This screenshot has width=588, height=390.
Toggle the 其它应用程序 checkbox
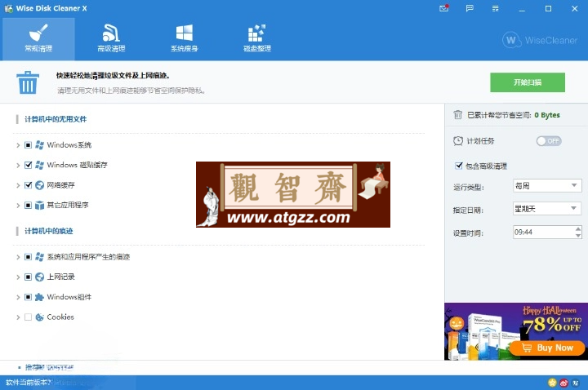click(x=28, y=206)
